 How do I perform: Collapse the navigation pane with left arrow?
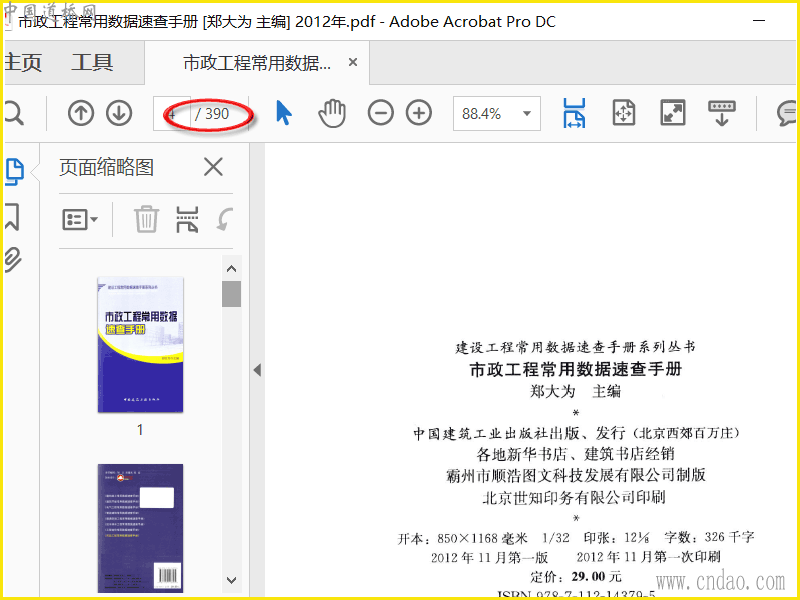coord(257,370)
